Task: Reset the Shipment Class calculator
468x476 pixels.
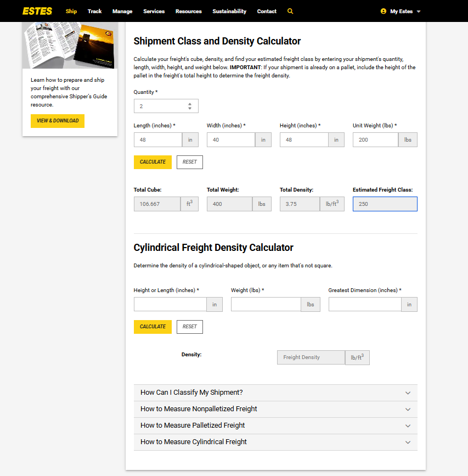Action: (190, 162)
